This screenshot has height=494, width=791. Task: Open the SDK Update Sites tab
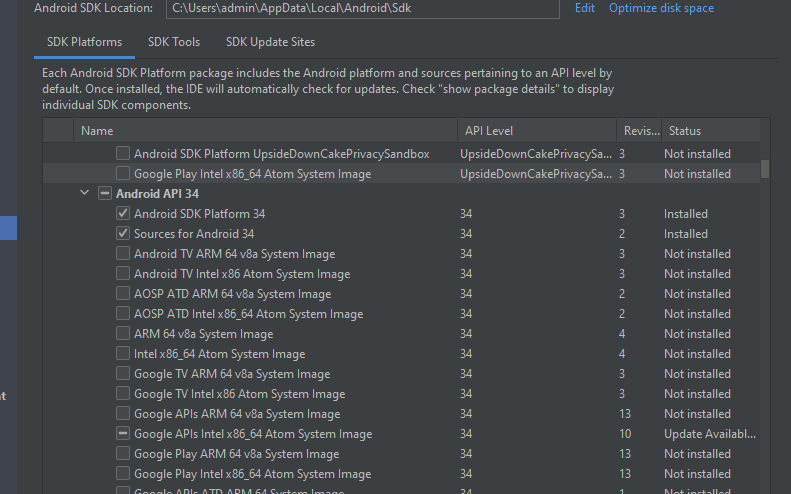point(270,42)
